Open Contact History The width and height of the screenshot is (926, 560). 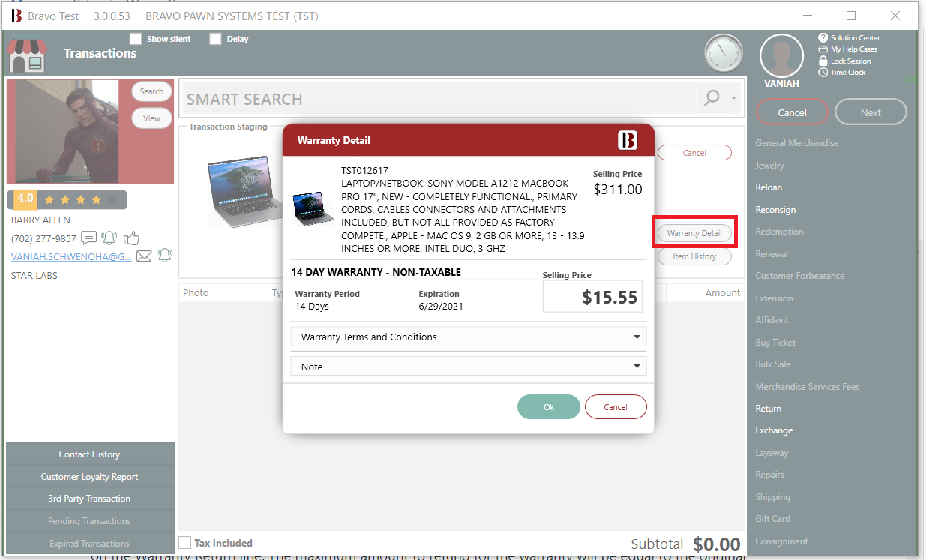pyautogui.click(x=90, y=454)
